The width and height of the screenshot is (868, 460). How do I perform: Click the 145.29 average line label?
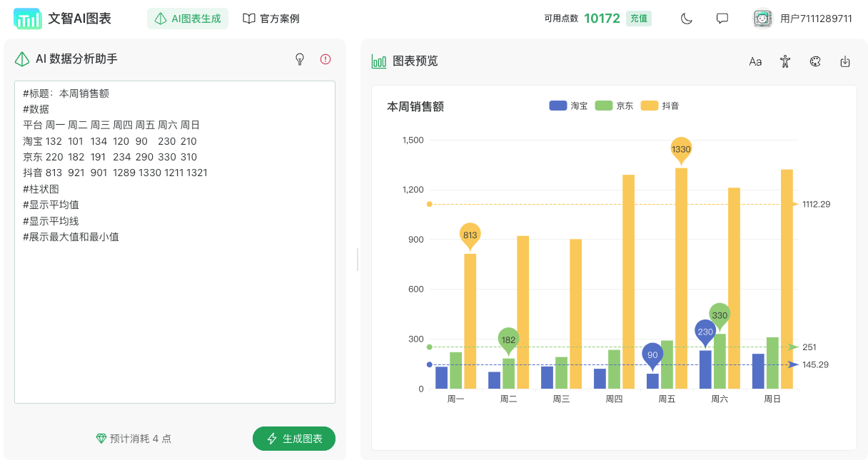(815, 364)
